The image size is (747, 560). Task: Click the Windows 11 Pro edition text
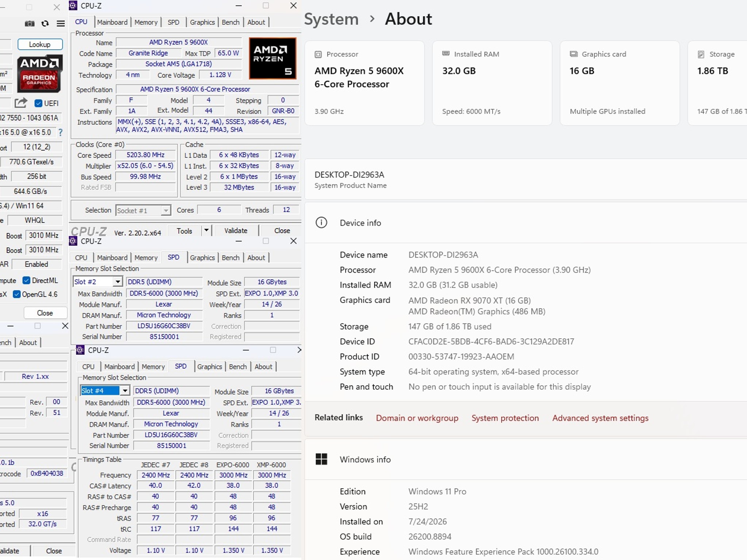pyautogui.click(x=437, y=491)
